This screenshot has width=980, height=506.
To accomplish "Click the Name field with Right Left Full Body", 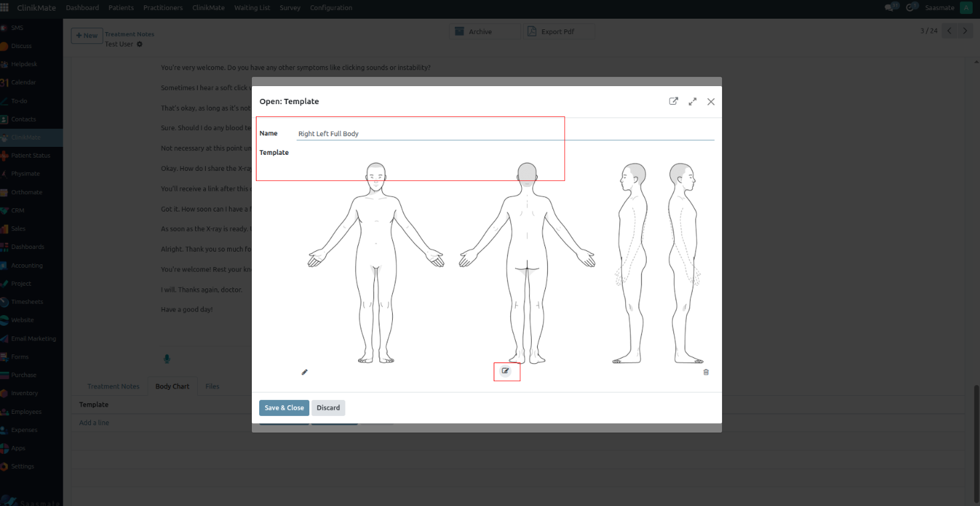I will point(505,134).
